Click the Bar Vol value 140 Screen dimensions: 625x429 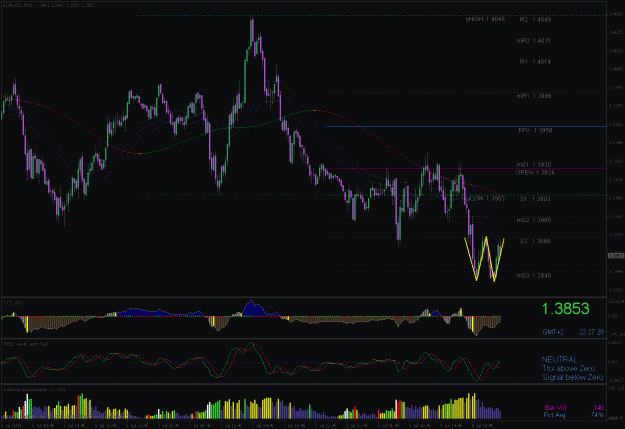coord(599,408)
